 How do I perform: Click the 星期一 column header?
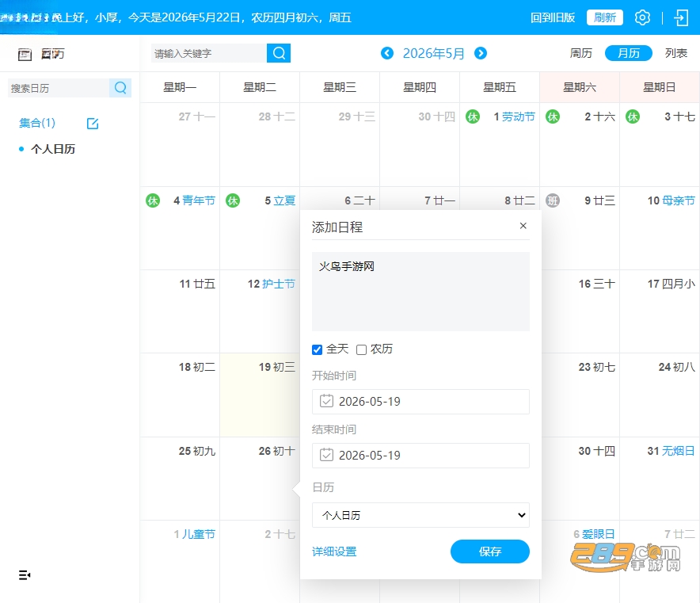click(x=180, y=87)
